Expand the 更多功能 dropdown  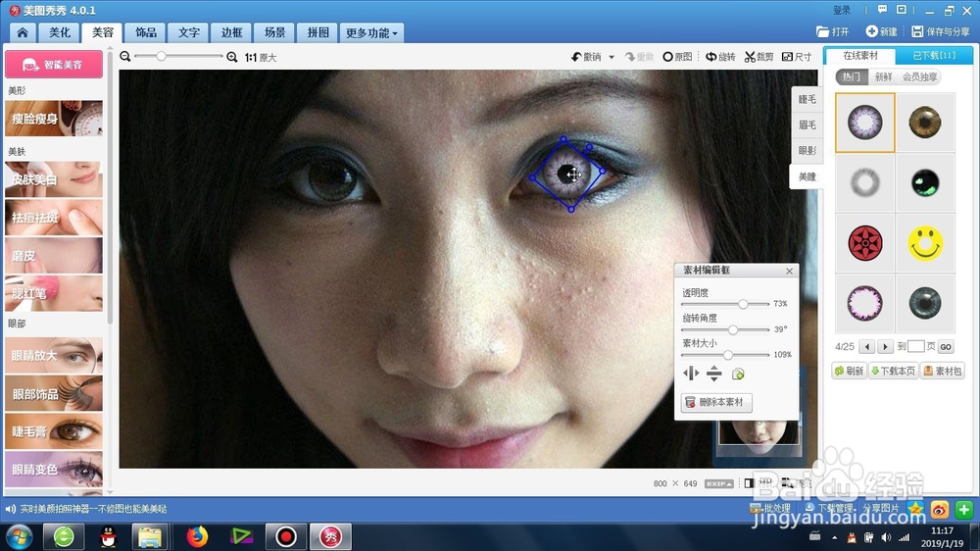(371, 32)
